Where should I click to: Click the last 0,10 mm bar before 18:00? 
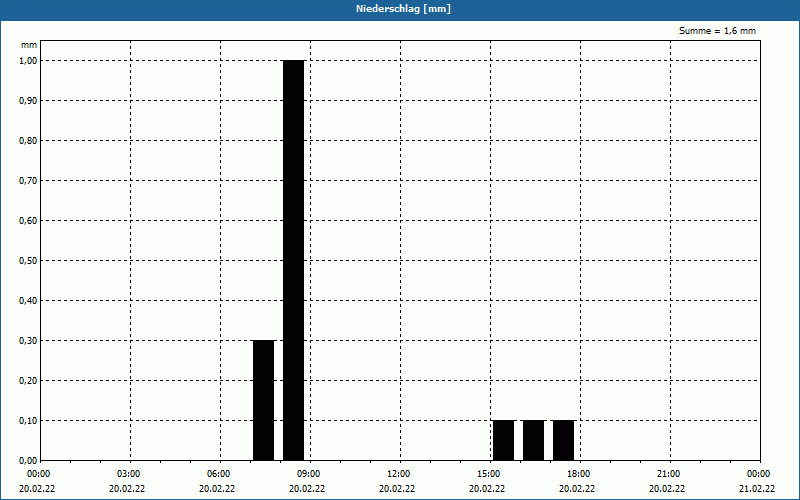[564, 440]
